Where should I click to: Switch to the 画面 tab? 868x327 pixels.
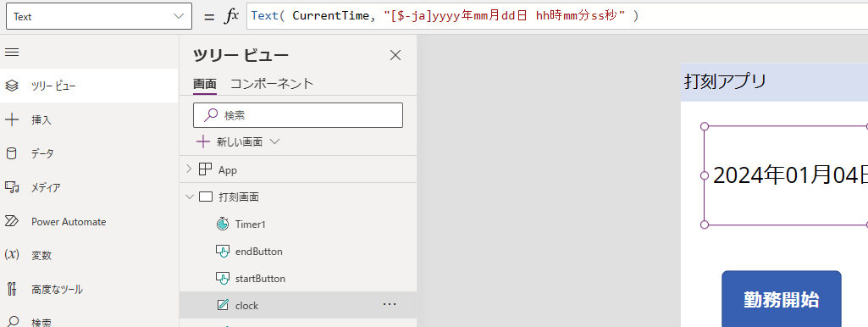[204, 84]
